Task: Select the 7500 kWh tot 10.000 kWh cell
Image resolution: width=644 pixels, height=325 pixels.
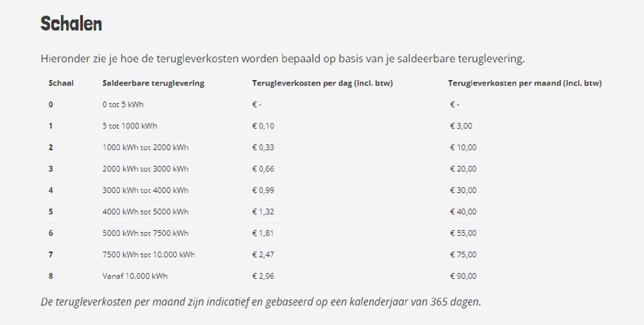Action: (x=149, y=255)
